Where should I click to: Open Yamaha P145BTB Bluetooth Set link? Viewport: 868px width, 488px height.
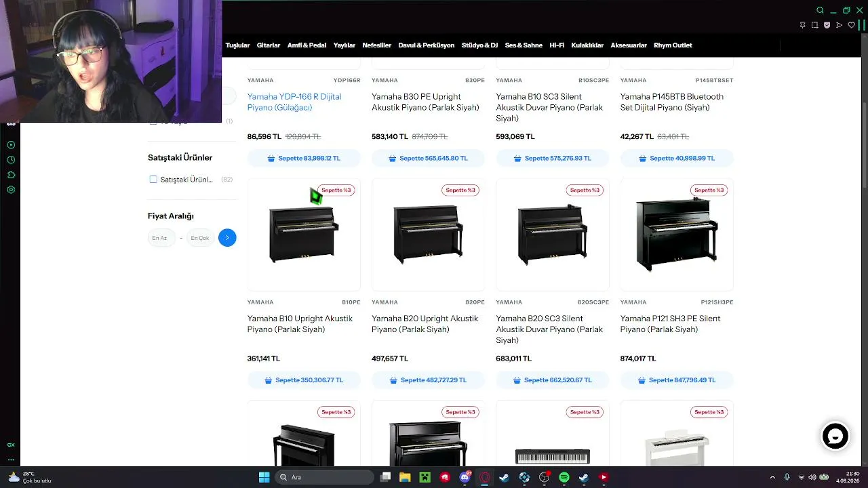(672, 102)
